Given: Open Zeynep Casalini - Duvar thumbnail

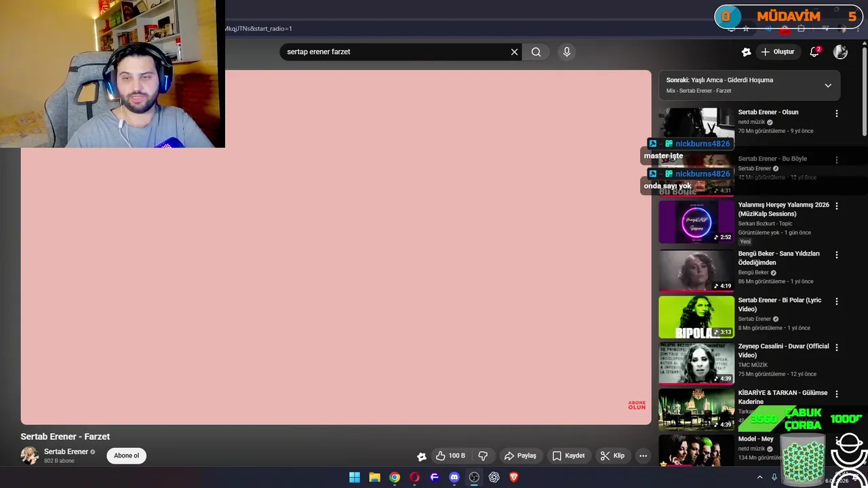Looking at the screenshot, I should (x=696, y=363).
